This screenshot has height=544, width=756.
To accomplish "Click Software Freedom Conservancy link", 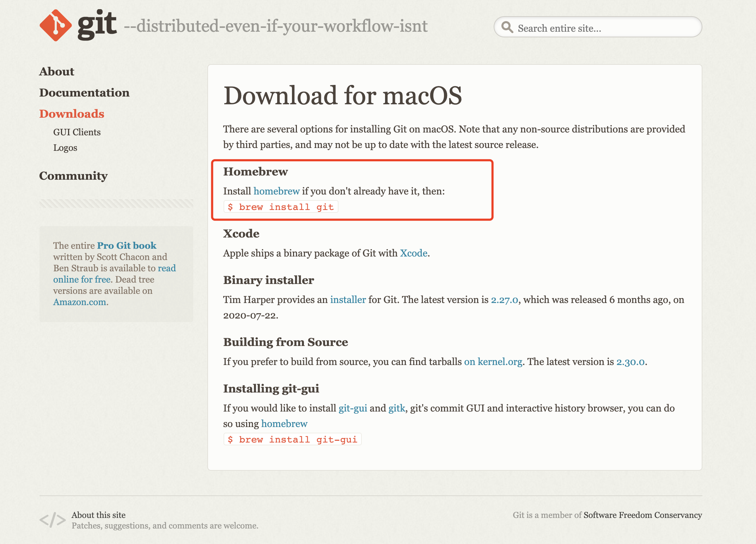I will point(642,515).
